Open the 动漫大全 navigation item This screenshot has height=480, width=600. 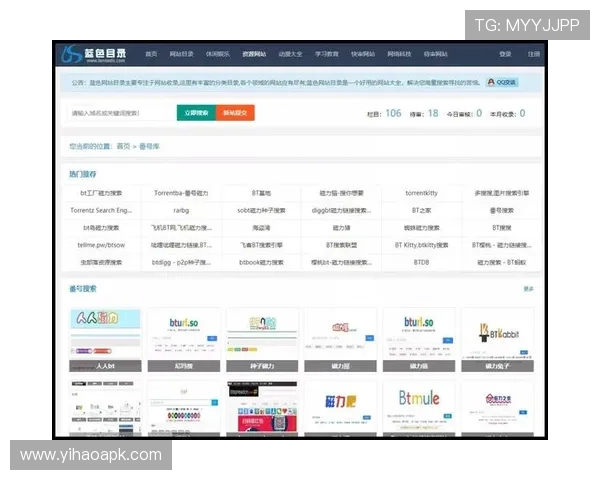click(290, 54)
